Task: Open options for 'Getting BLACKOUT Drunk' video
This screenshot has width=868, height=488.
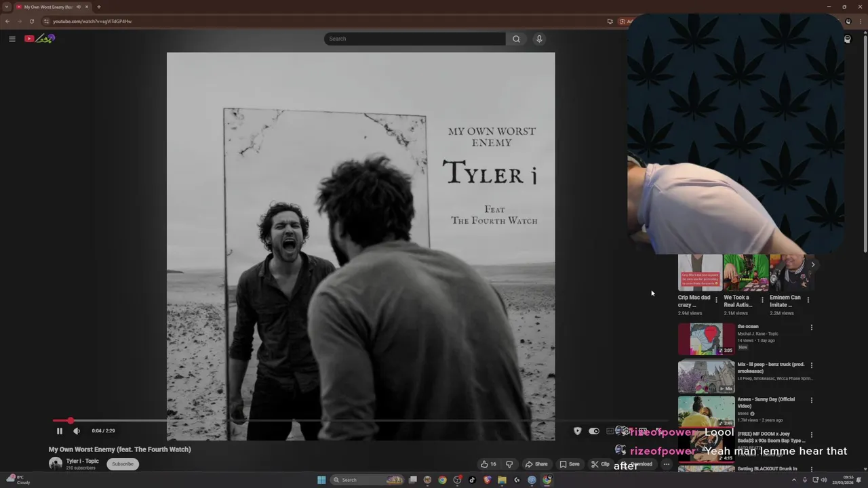Action: pos(811,469)
